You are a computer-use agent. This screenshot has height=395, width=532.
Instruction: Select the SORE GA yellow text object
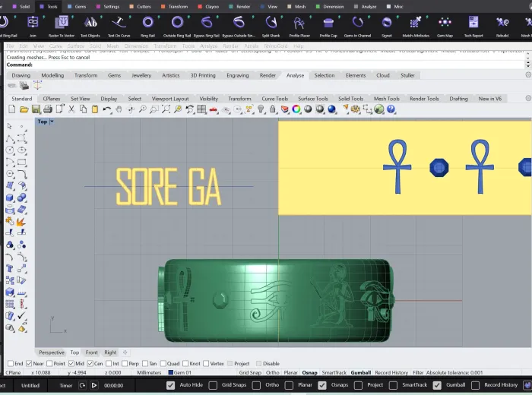[x=169, y=186]
